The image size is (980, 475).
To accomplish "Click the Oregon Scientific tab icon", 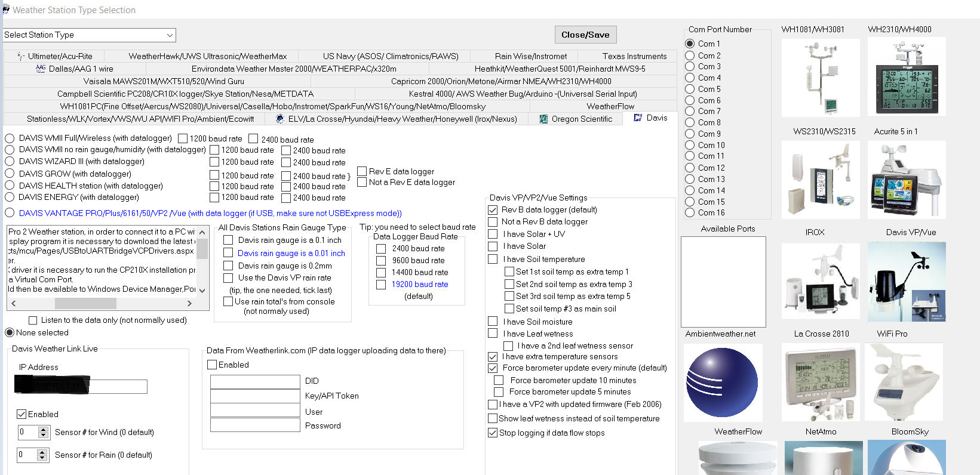I will pyautogui.click(x=543, y=119).
